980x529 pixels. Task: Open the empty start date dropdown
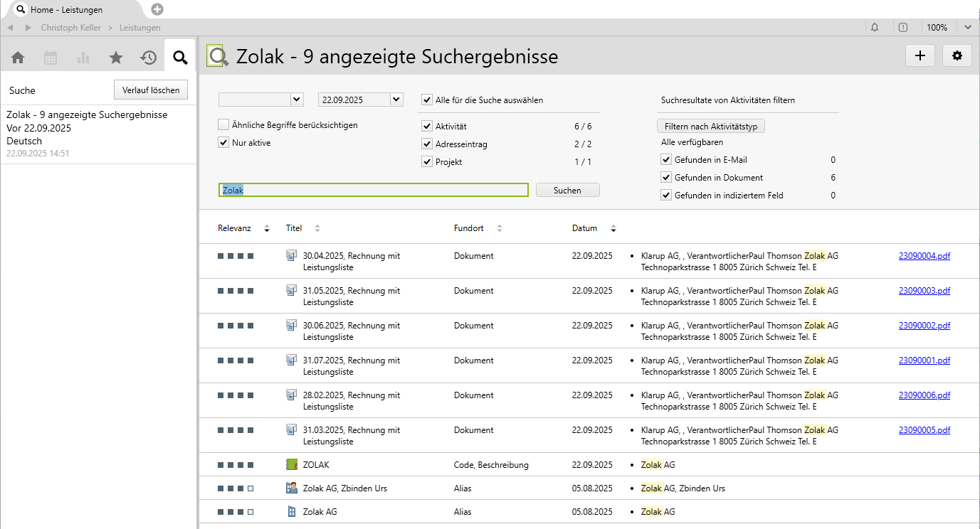pyautogui.click(x=297, y=100)
